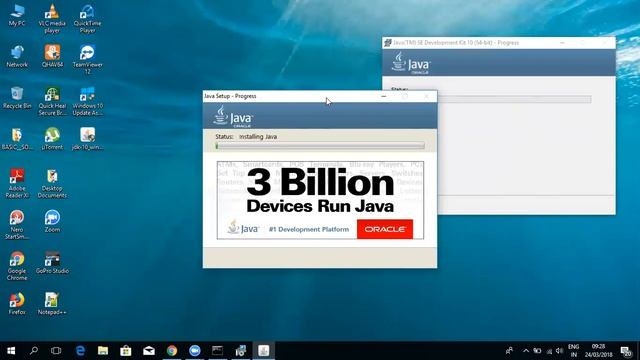
Task: Open VLC media player desktop shortcut
Action: [x=52, y=19]
